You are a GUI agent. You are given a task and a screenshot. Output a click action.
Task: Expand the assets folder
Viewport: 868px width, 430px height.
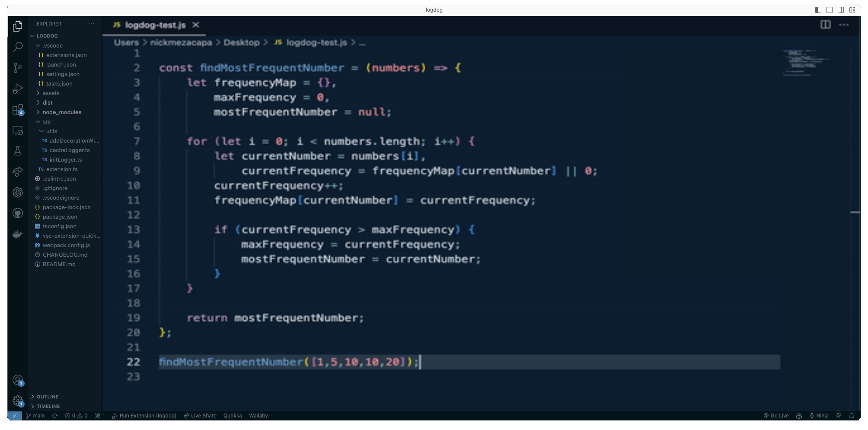tap(51, 93)
